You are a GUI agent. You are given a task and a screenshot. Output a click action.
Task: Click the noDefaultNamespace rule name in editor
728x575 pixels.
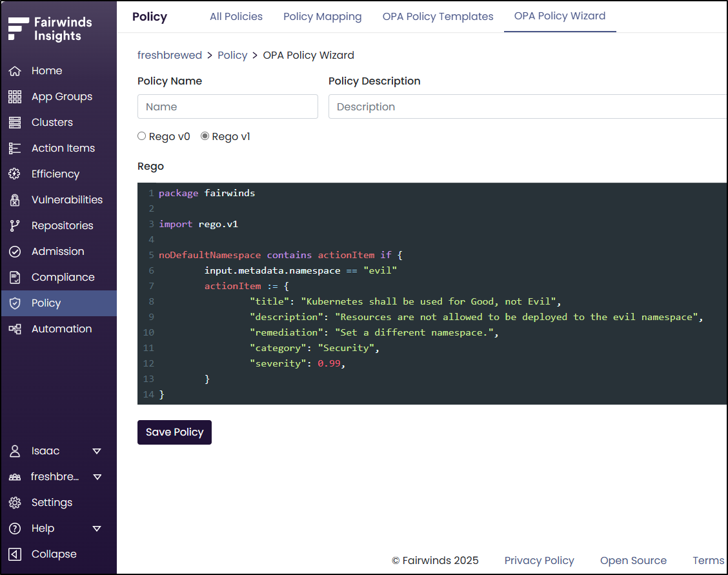[x=210, y=256]
